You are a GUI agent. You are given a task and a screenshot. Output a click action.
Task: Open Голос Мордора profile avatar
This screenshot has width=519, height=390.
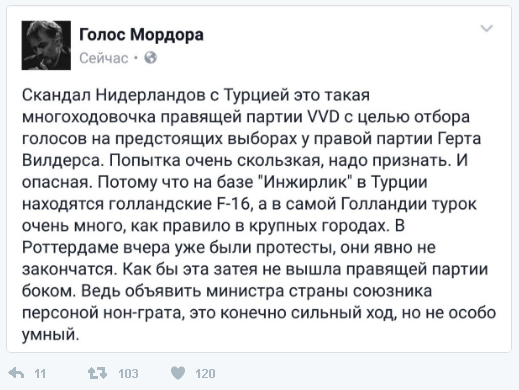(46, 45)
